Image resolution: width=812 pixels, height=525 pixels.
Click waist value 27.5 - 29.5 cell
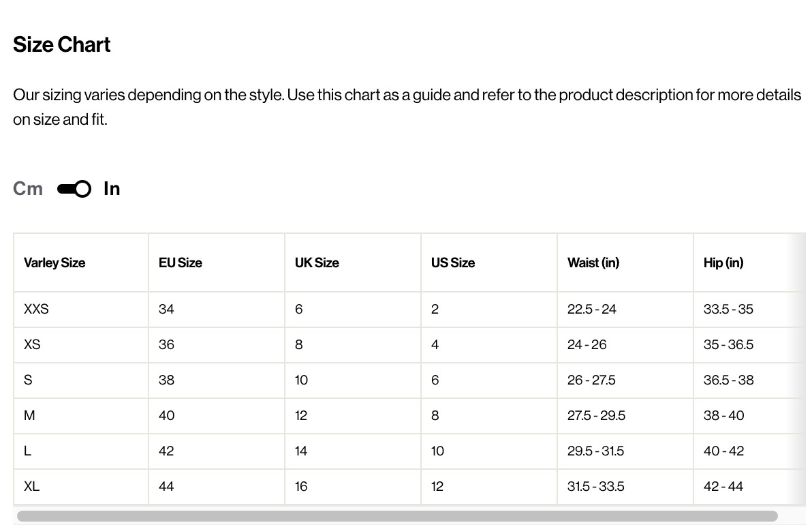pyautogui.click(x=625, y=416)
